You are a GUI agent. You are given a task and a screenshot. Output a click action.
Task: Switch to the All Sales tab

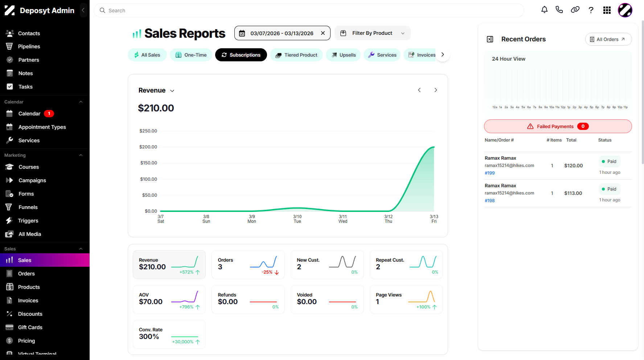(x=147, y=55)
